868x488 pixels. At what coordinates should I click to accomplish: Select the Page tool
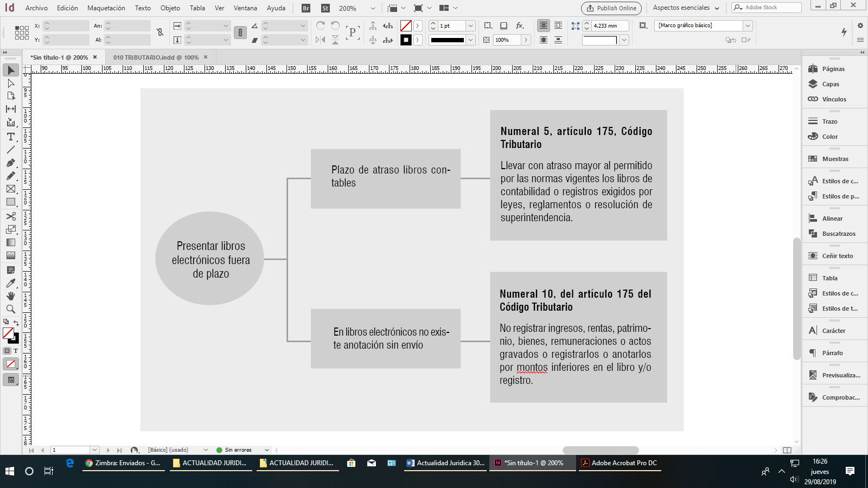click(11, 96)
